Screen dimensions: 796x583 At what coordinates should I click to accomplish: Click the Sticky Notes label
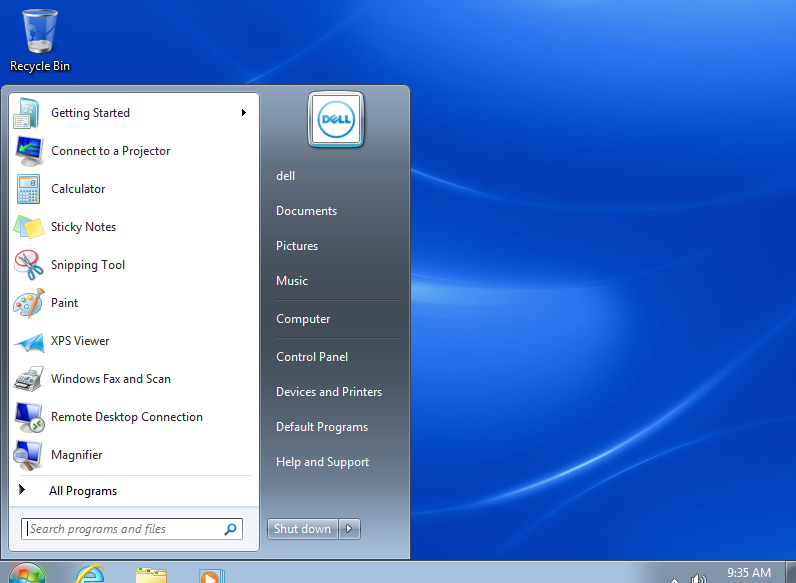click(83, 227)
